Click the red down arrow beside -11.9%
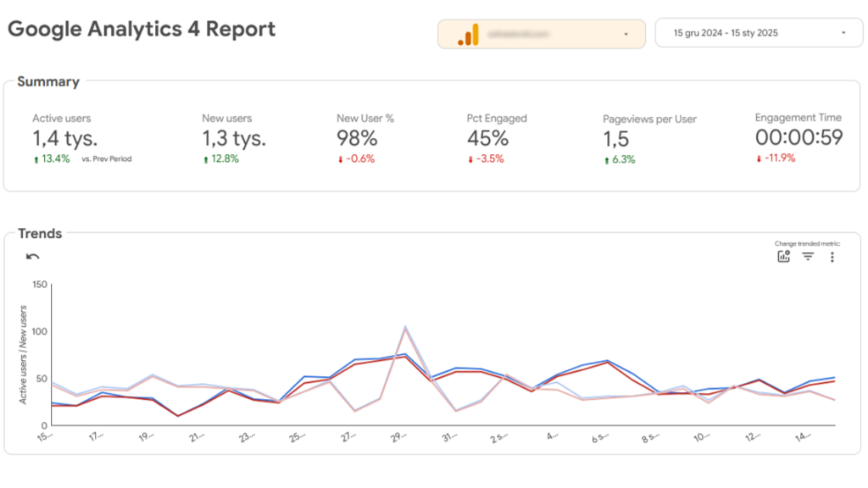Image resolution: width=868 pixels, height=488 pixels. coord(759,158)
